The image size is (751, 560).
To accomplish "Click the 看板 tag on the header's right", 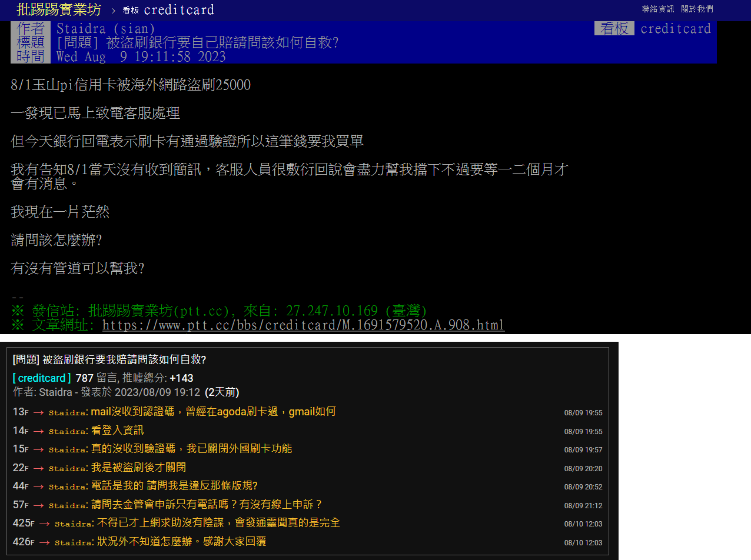I will pyautogui.click(x=614, y=28).
